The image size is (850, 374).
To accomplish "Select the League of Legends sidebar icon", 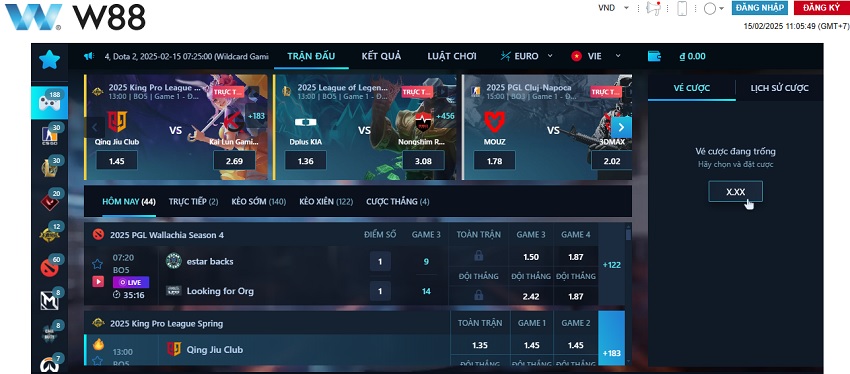I will [49, 168].
